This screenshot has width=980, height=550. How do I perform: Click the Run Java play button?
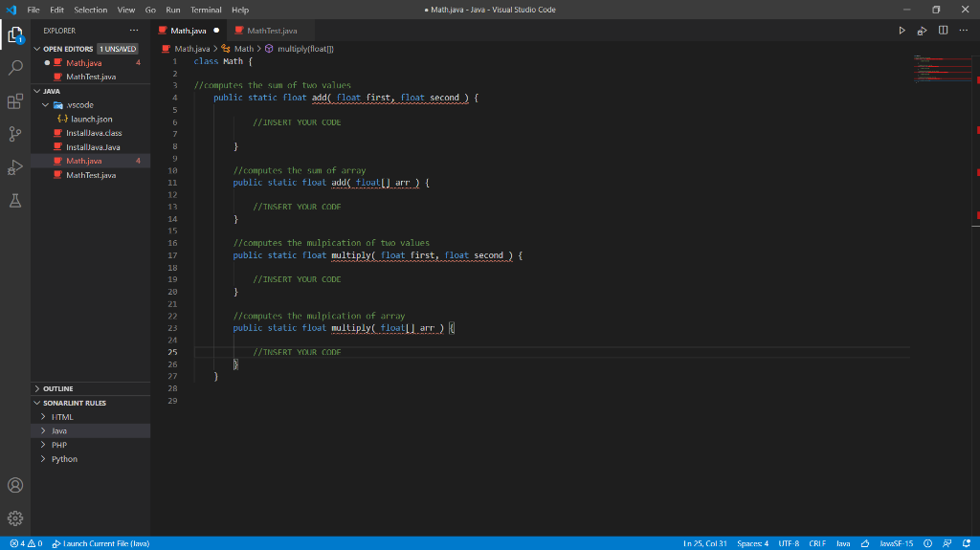point(901,32)
